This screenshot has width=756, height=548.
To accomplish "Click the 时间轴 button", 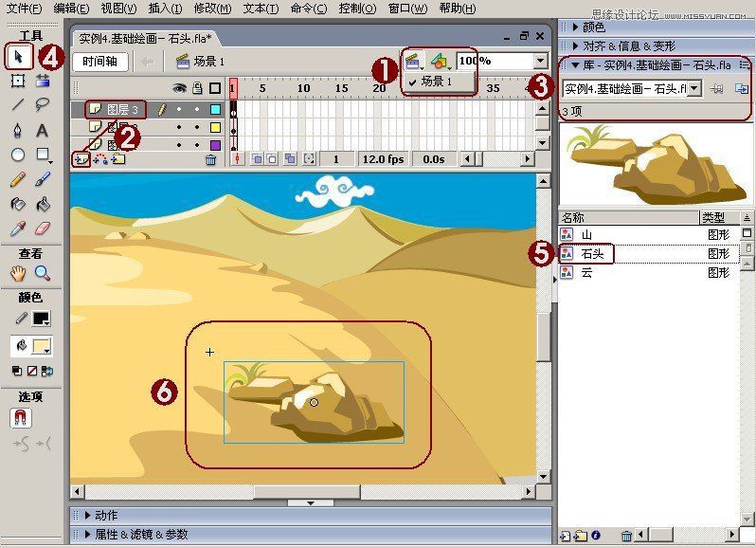I will tap(99, 62).
